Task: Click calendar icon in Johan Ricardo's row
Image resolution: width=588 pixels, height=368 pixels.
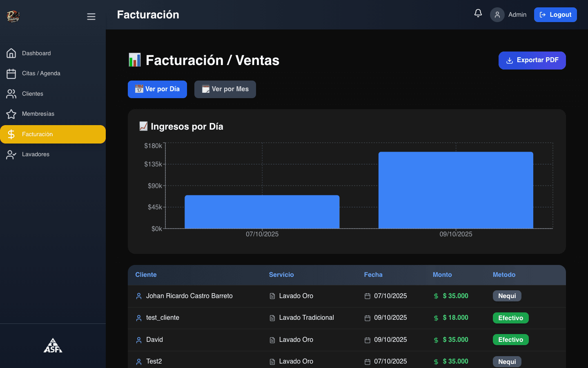Action: [367, 296]
